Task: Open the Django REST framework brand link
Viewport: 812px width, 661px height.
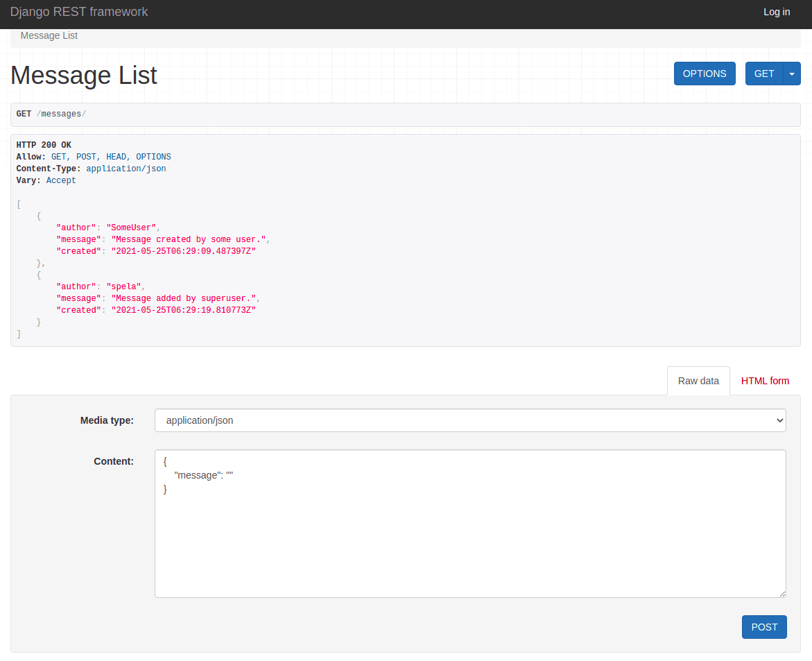Action: point(79,12)
